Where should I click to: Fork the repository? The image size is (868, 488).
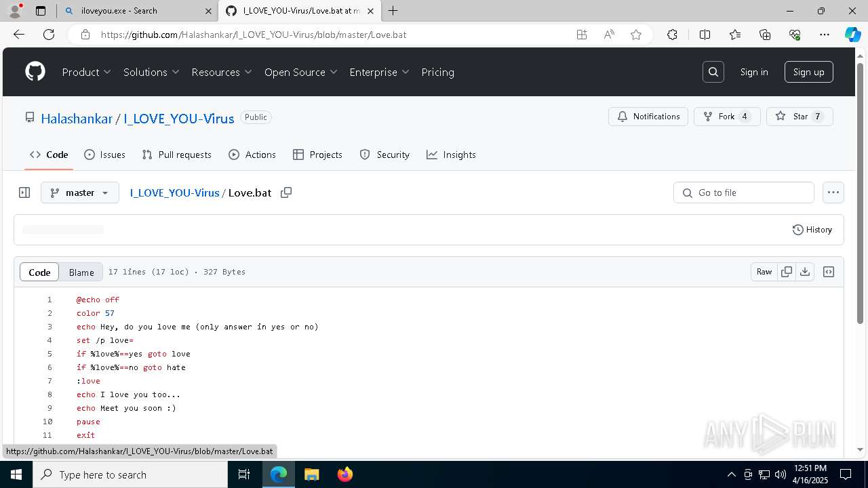(x=727, y=117)
